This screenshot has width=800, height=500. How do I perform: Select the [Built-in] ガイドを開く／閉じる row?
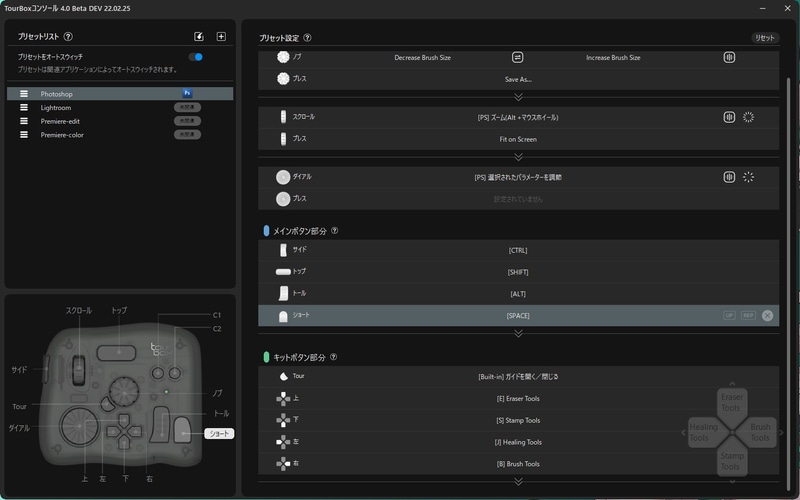518,377
